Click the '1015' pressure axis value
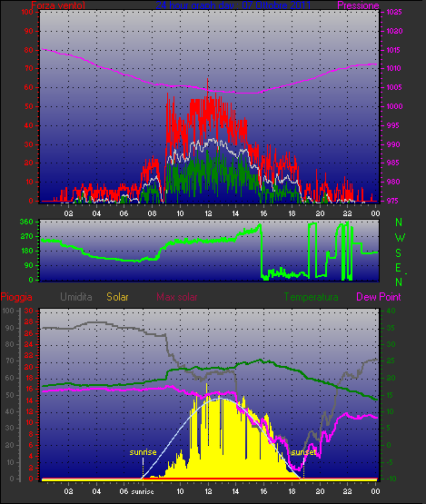This screenshot has width=426, height=504. [x=394, y=50]
